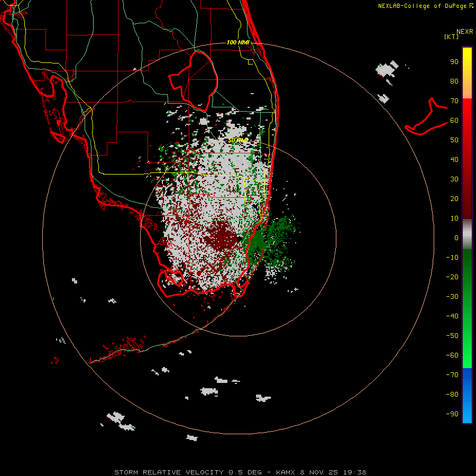Click the -80 value on velocity scale

[452, 395]
